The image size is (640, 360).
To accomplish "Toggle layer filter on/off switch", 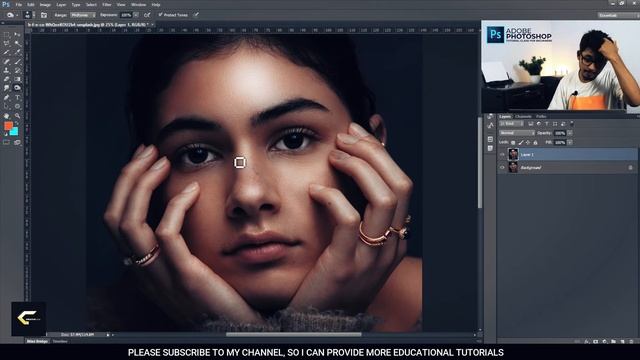I will pos(572,123).
